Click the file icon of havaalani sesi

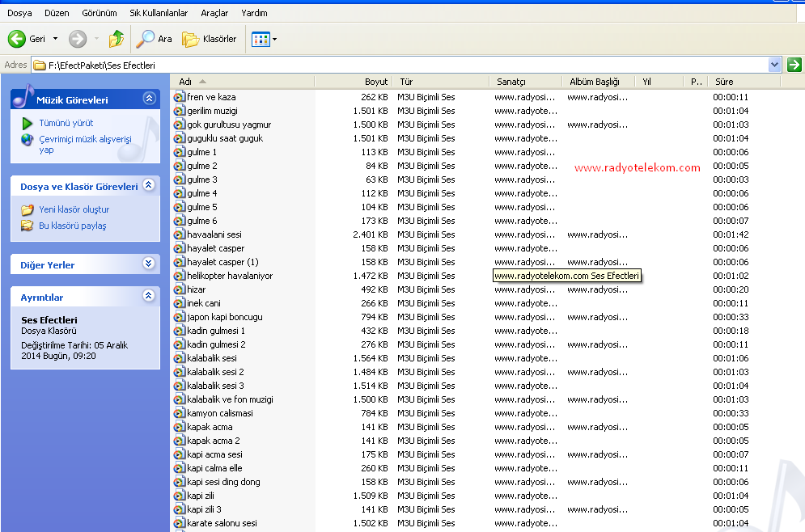tap(179, 234)
